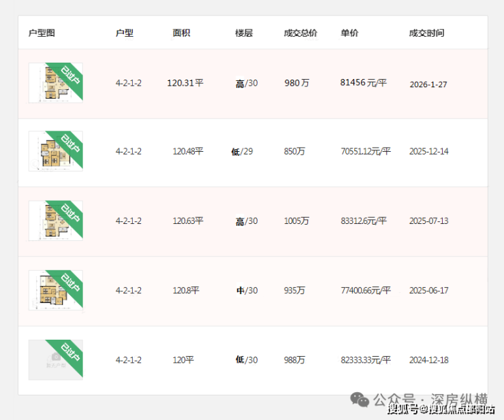This screenshot has width=504, height=420.
Task: Select the deal date 2025-06-17
Action: (429, 291)
